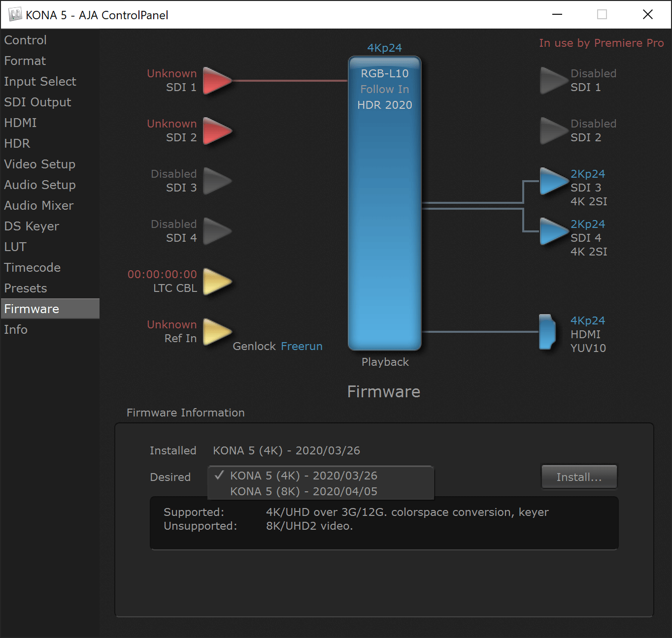This screenshot has width=672, height=638.
Task: Select the blue SDI 3 output arrow
Action: click(554, 181)
